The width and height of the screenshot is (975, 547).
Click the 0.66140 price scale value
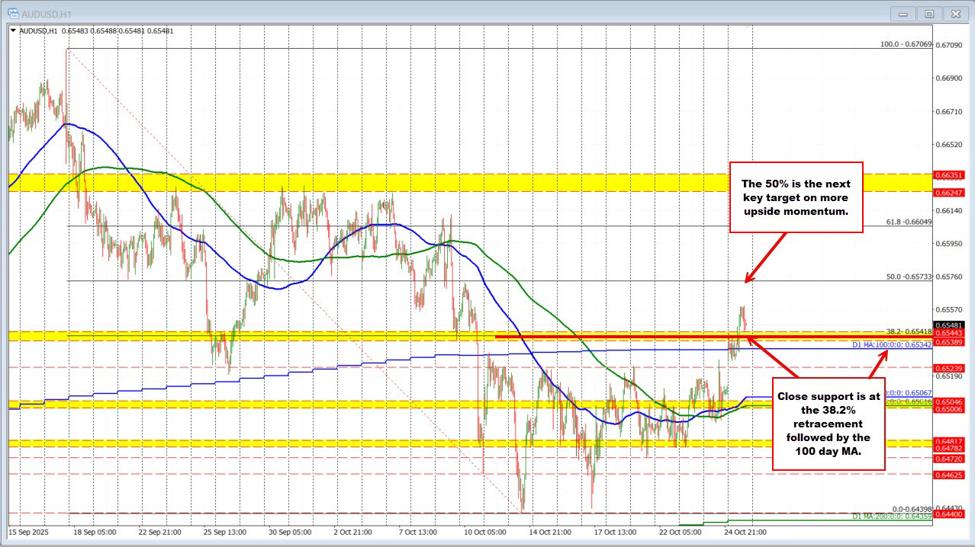tap(949, 211)
